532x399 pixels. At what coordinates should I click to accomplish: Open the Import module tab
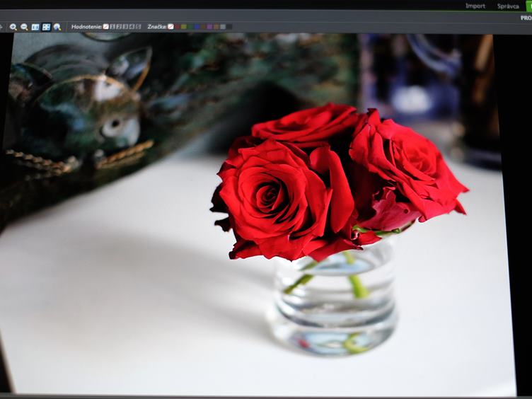click(475, 6)
